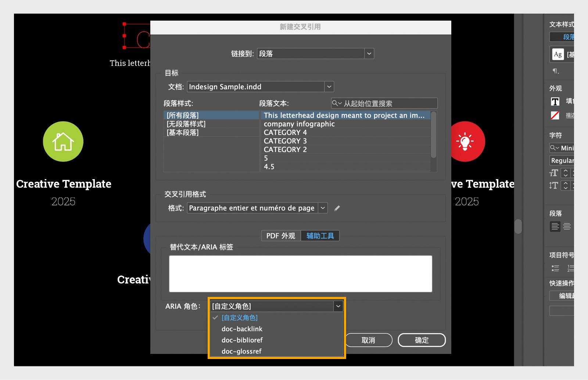The width and height of the screenshot is (588, 380).
Task: Click the pencil icon beside the format dropdown
Action: click(337, 208)
